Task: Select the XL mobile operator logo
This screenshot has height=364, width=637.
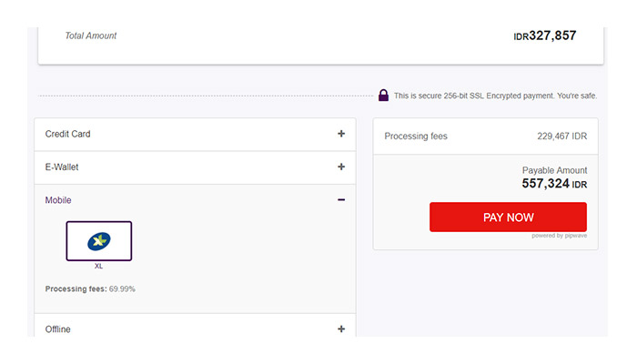Action: point(98,241)
